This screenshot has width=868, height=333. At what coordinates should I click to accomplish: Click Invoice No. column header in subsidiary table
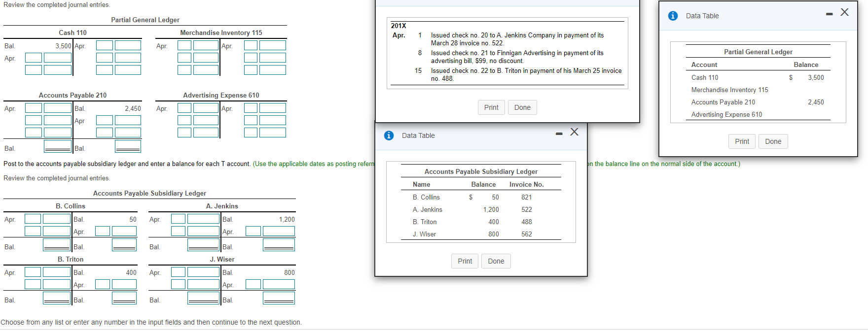(526, 184)
